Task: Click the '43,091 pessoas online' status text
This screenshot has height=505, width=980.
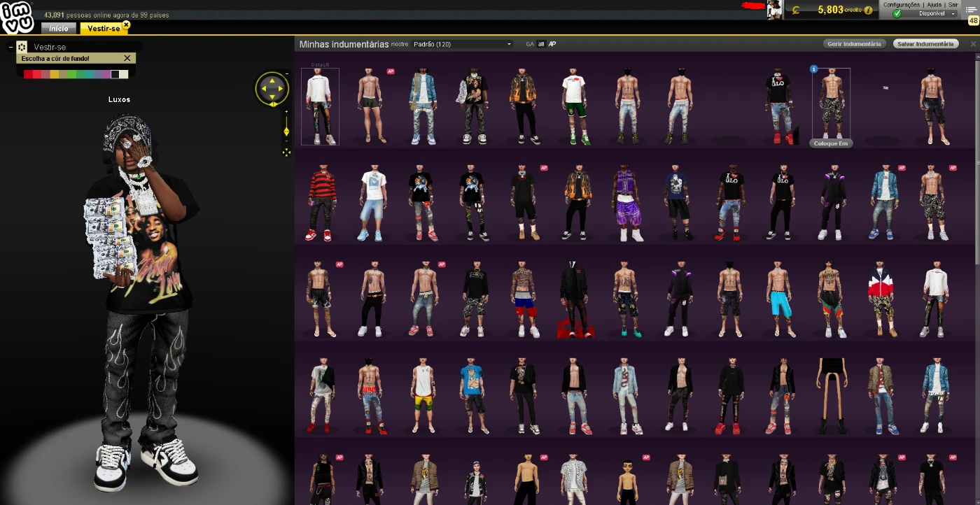Action: tap(106, 15)
